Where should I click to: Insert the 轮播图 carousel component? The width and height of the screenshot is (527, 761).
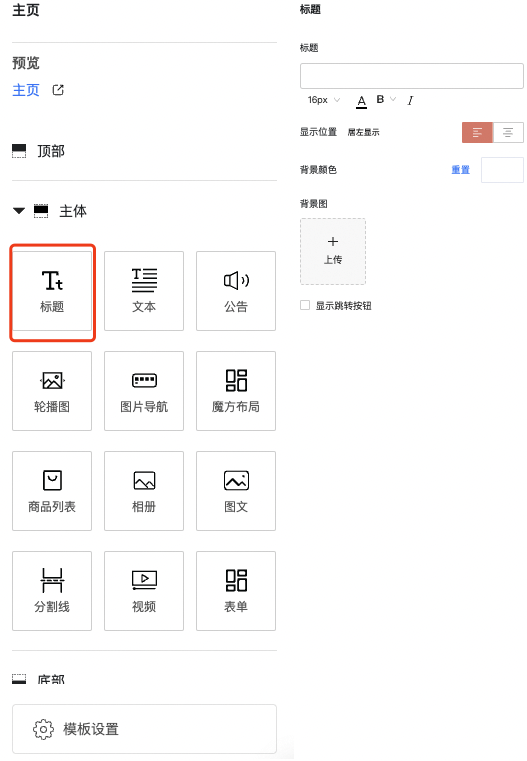pos(52,391)
